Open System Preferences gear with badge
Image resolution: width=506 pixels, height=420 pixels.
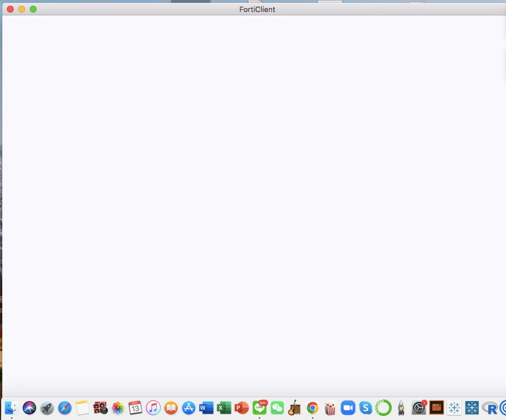click(419, 408)
